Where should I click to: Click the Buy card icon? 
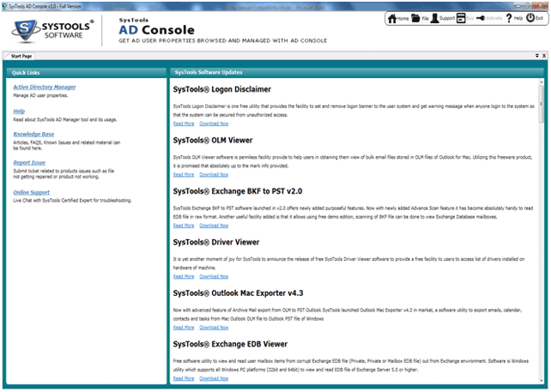pos(461,18)
